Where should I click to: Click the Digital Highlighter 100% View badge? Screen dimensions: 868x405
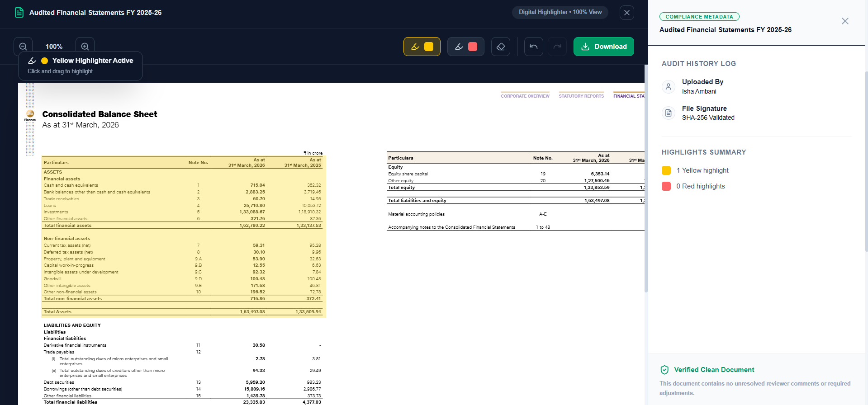click(x=560, y=12)
